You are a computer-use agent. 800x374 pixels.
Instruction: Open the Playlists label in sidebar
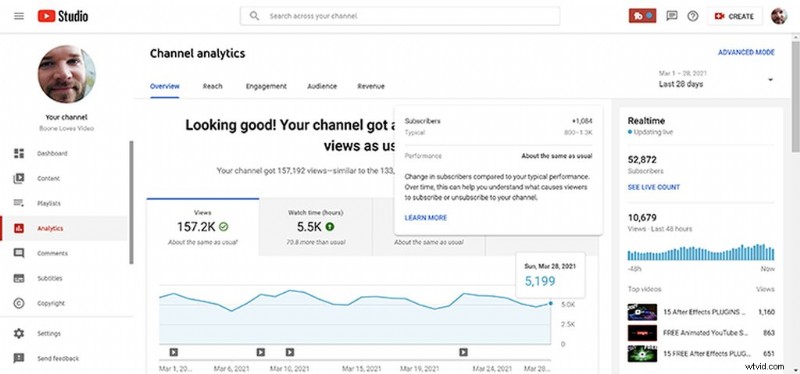49,203
